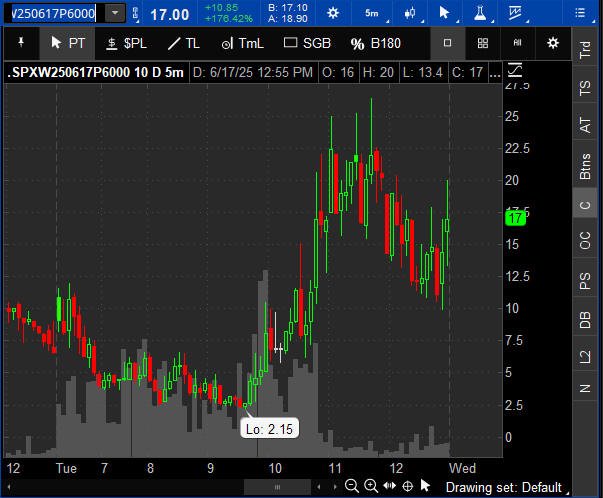Open the 5m timeframe dropdown
Screen dimensions: 603x498
pos(372,13)
